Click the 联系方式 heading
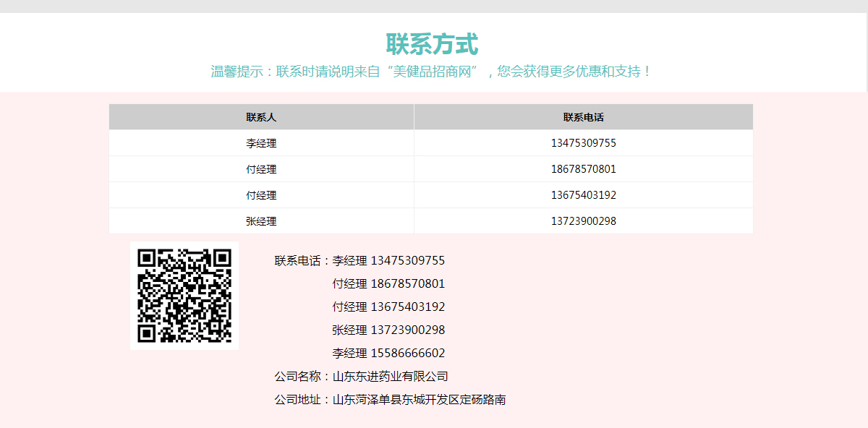This screenshot has height=428, width=868. pyautogui.click(x=432, y=44)
